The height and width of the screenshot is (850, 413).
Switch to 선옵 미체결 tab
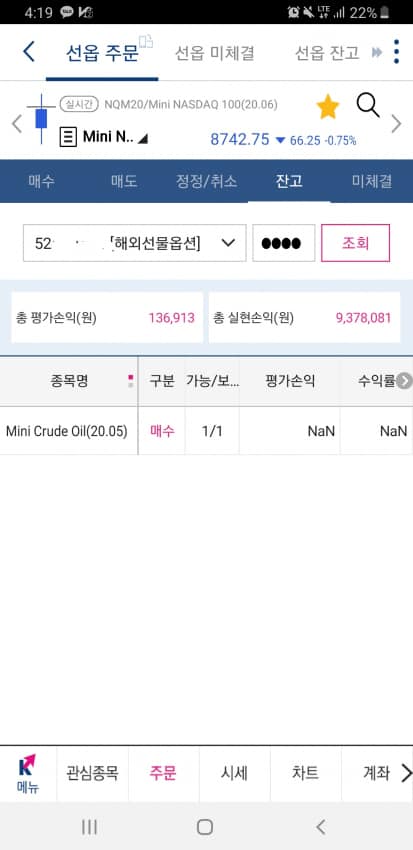click(x=215, y=53)
